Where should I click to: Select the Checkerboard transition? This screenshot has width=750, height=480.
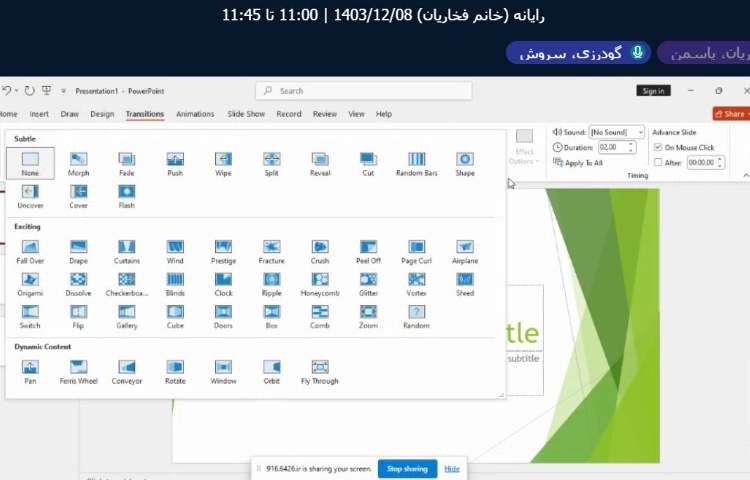coord(127,284)
